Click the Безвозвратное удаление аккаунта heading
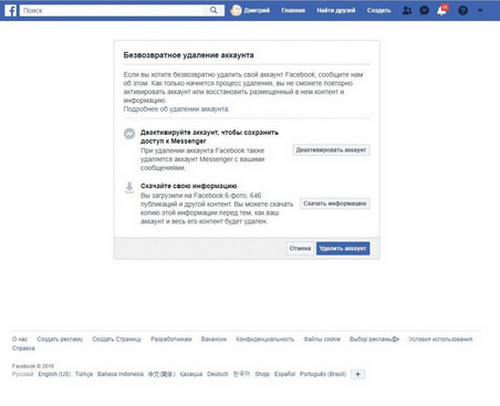Viewport: 500px width, 406px height. pos(189,55)
